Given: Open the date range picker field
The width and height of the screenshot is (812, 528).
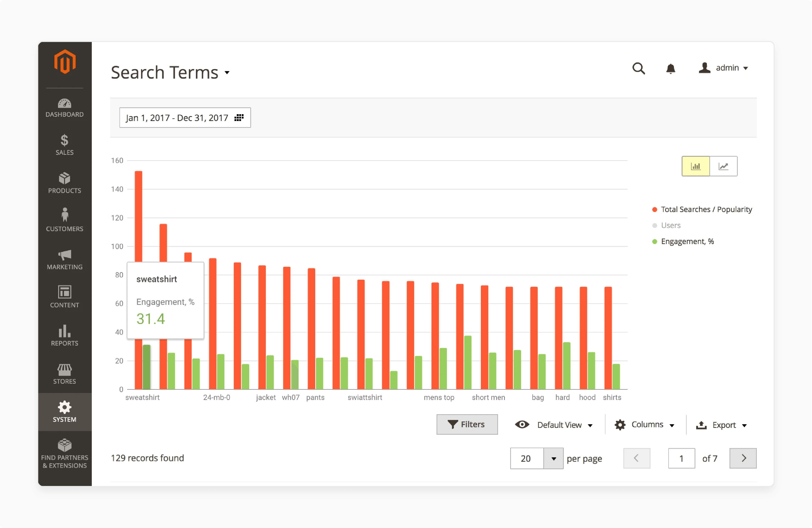Looking at the screenshot, I should pos(185,118).
